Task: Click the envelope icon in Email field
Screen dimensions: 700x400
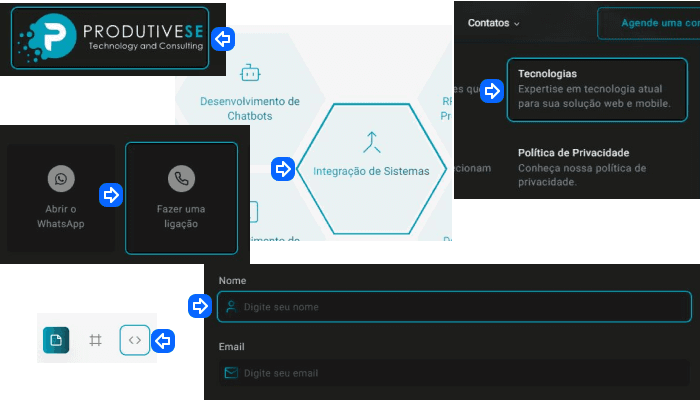Action: tap(231, 373)
